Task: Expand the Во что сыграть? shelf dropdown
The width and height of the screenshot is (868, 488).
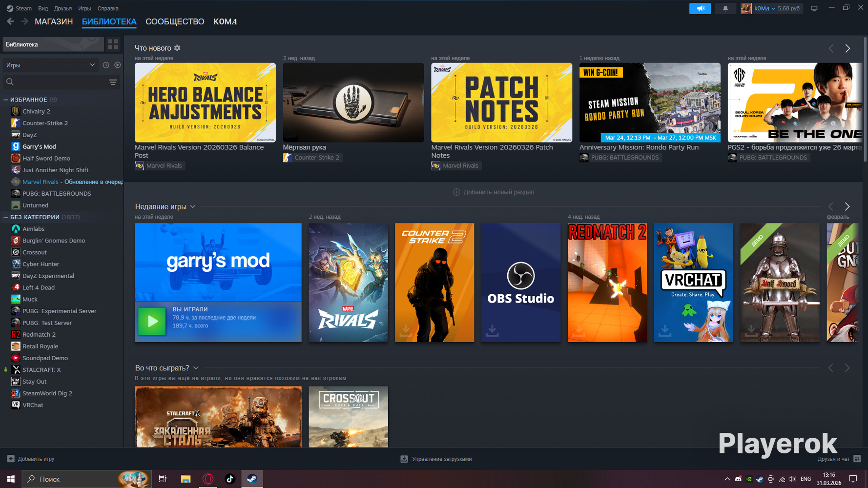Action: tap(196, 368)
